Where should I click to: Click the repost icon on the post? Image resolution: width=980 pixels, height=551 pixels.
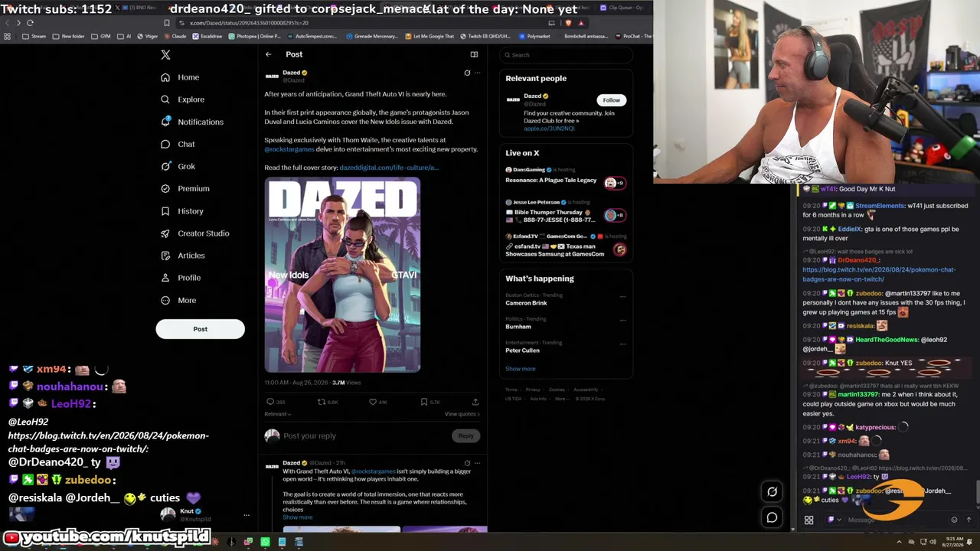[322, 402]
